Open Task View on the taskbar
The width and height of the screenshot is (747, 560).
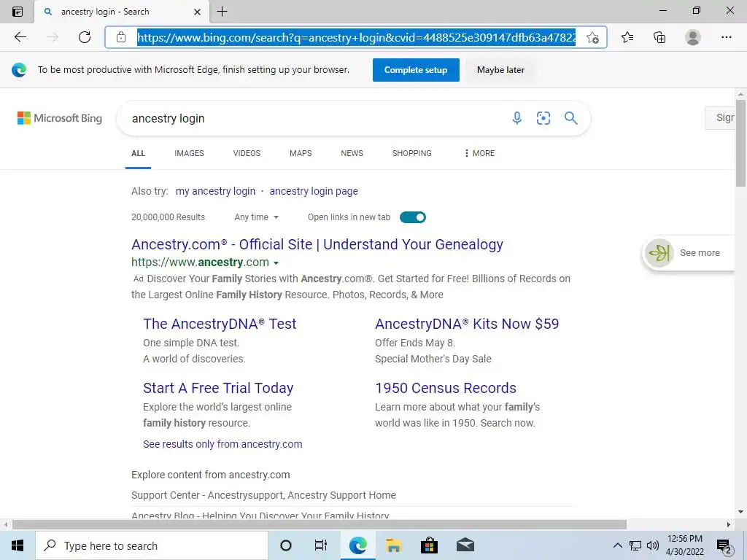pos(321,545)
